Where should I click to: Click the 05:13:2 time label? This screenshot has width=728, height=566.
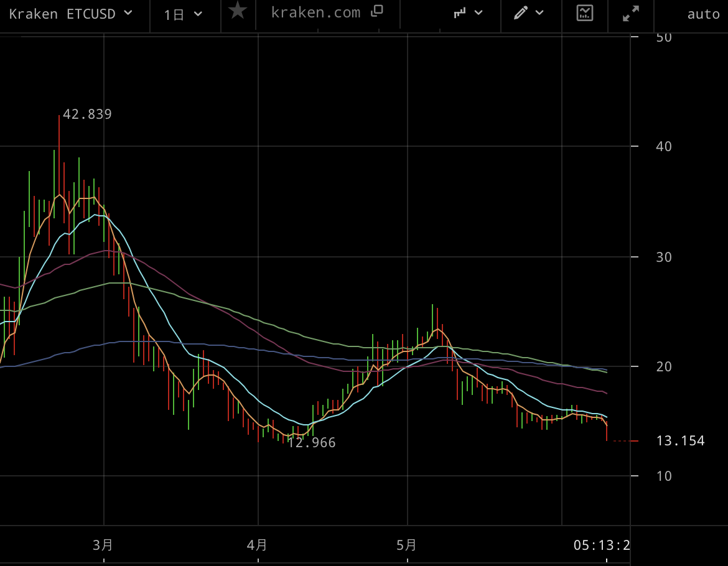[602, 545]
